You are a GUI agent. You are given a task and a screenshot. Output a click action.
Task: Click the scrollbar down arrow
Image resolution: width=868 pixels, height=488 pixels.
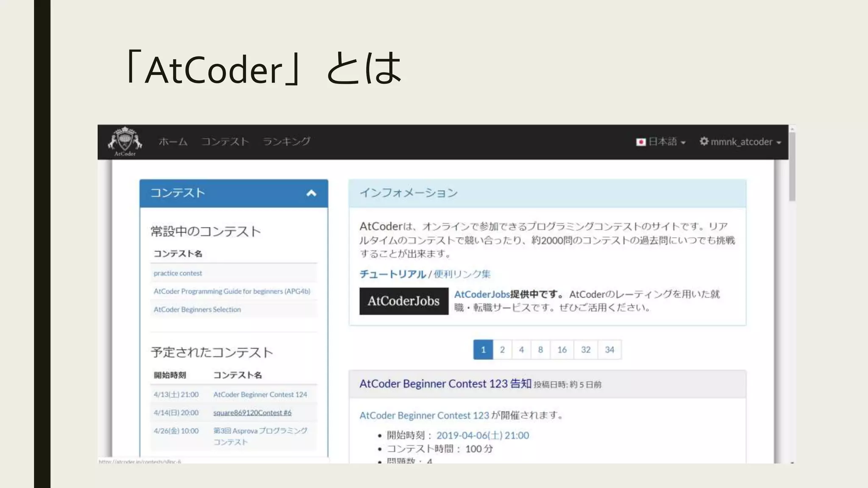(792, 462)
